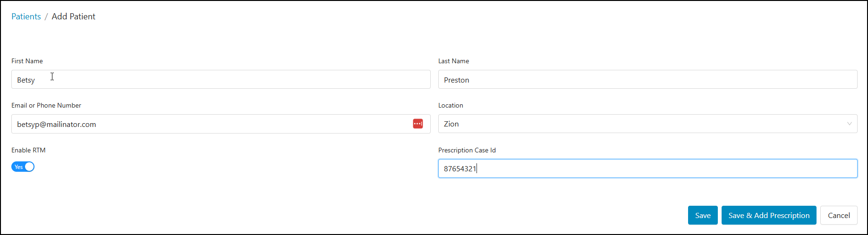Click the chevron arrow on Location dropdown
The image size is (868, 235).
(x=849, y=124)
